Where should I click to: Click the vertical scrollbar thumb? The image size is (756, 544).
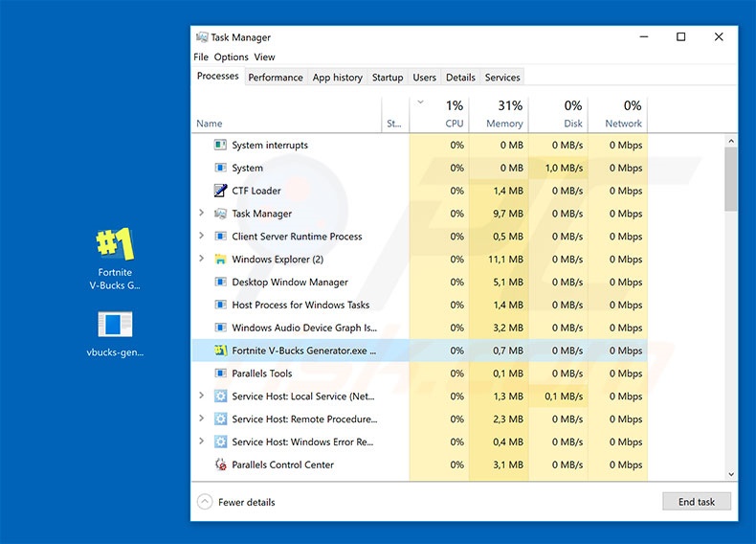pos(731,179)
